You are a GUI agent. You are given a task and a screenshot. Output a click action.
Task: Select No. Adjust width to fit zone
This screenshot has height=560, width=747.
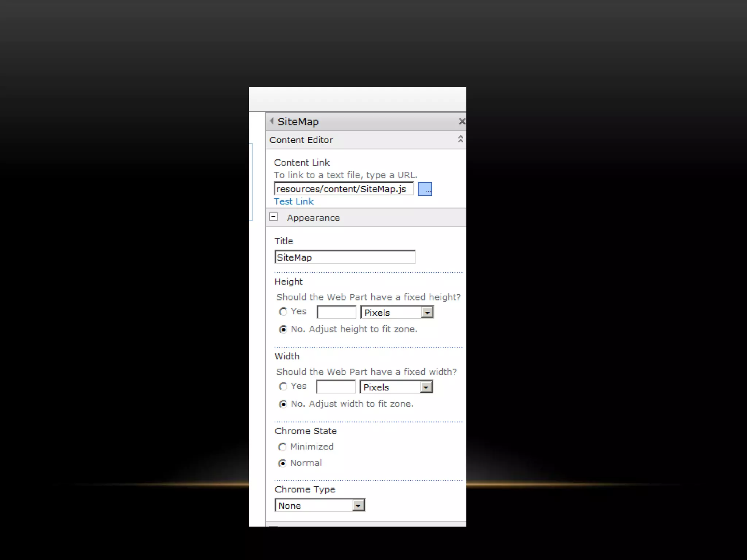click(283, 404)
